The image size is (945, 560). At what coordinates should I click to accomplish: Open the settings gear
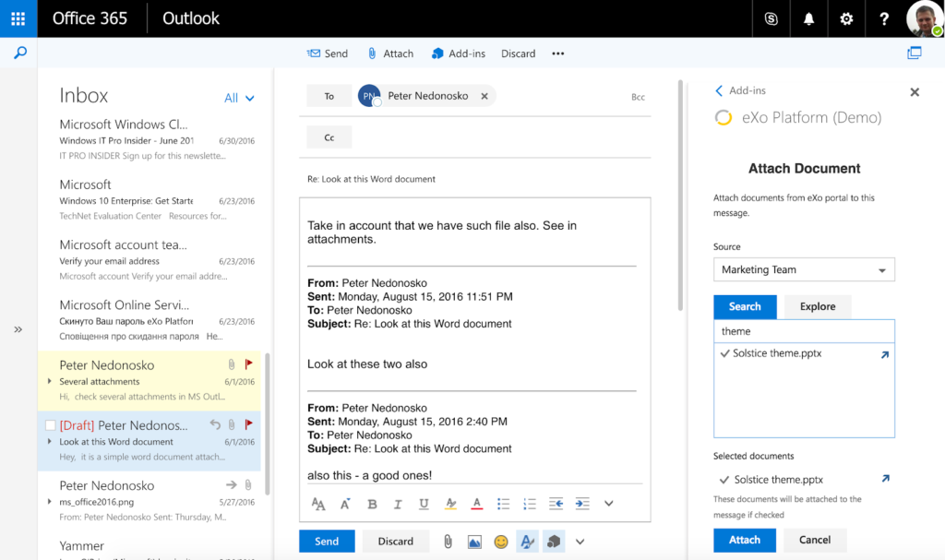(x=846, y=18)
